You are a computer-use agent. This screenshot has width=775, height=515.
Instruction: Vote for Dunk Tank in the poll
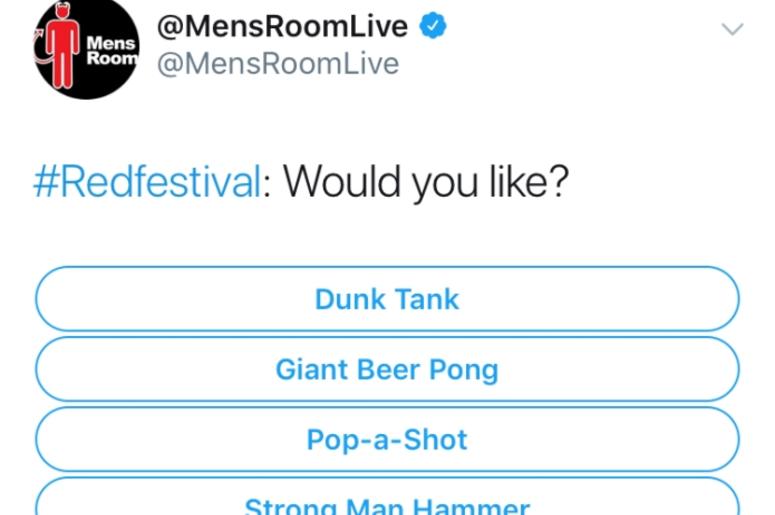tap(388, 299)
